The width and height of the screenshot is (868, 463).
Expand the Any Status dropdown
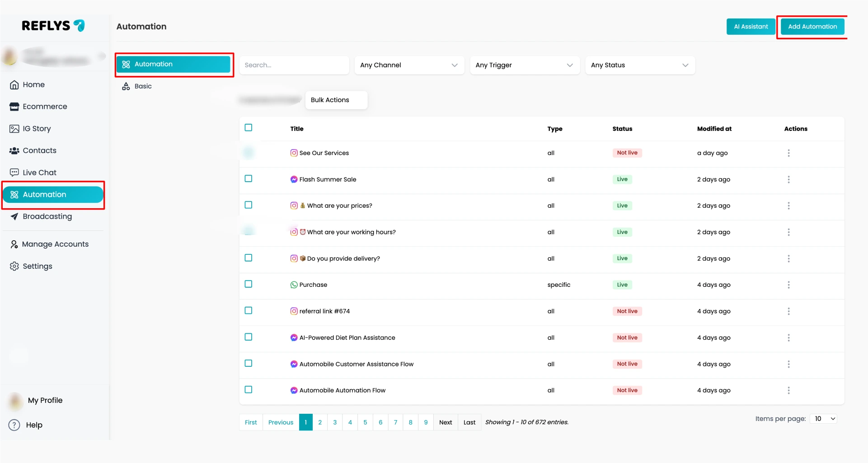[640, 65]
